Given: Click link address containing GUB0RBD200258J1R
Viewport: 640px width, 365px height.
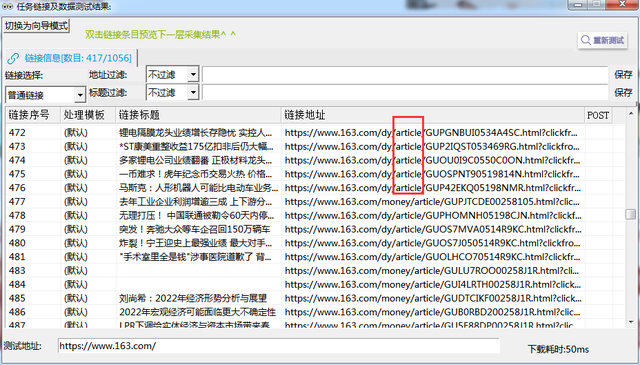Looking at the screenshot, I should point(432,312).
